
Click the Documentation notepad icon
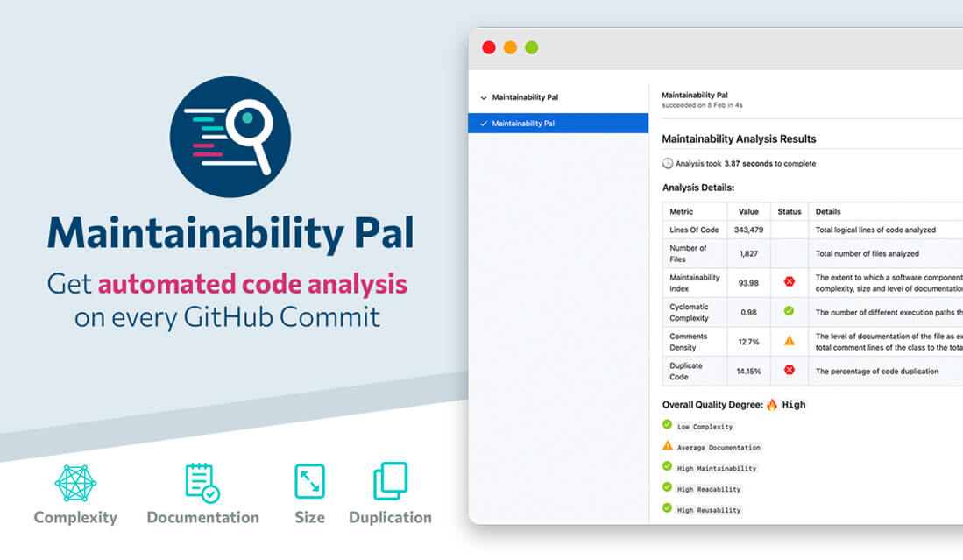pyautogui.click(x=202, y=483)
